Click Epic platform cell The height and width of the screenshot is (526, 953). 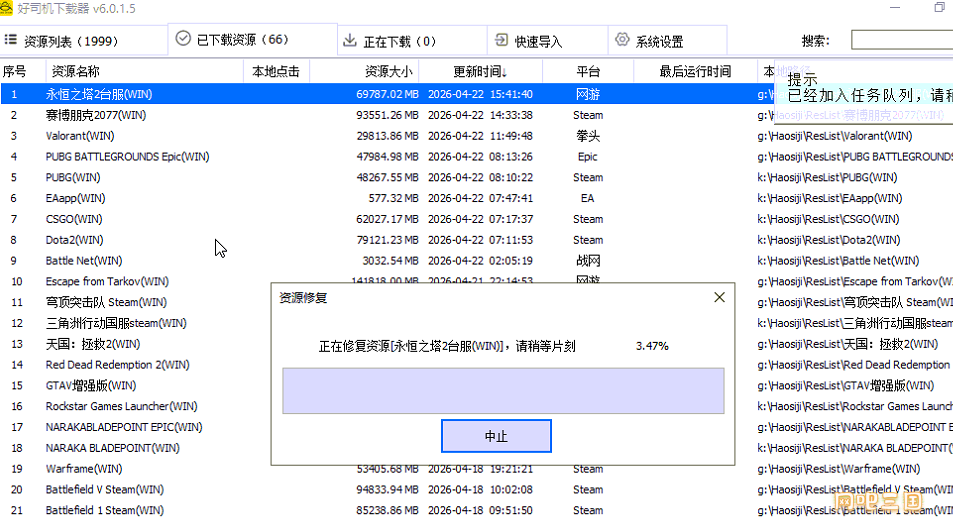tap(588, 156)
